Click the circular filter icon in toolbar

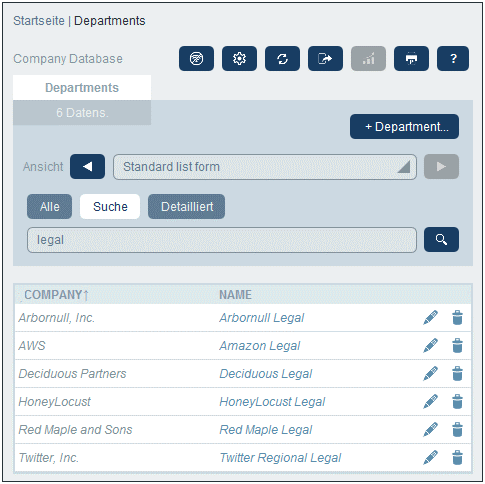(x=196, y=59)
